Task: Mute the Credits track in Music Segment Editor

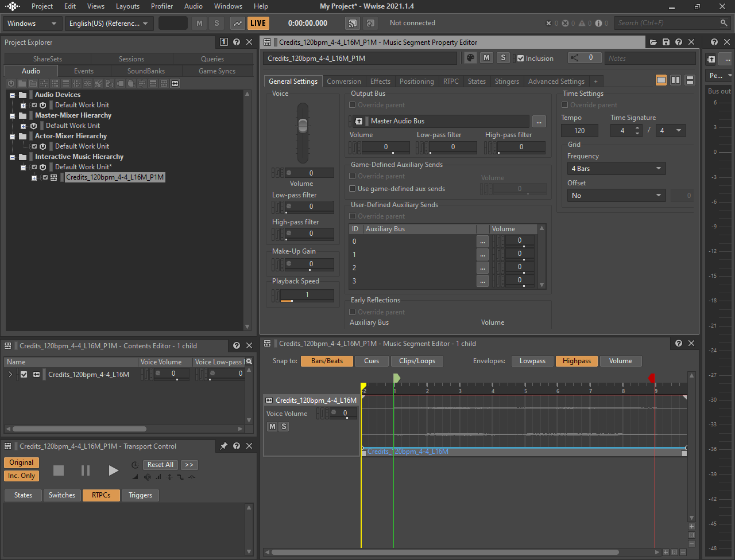Action: [272, 426]
